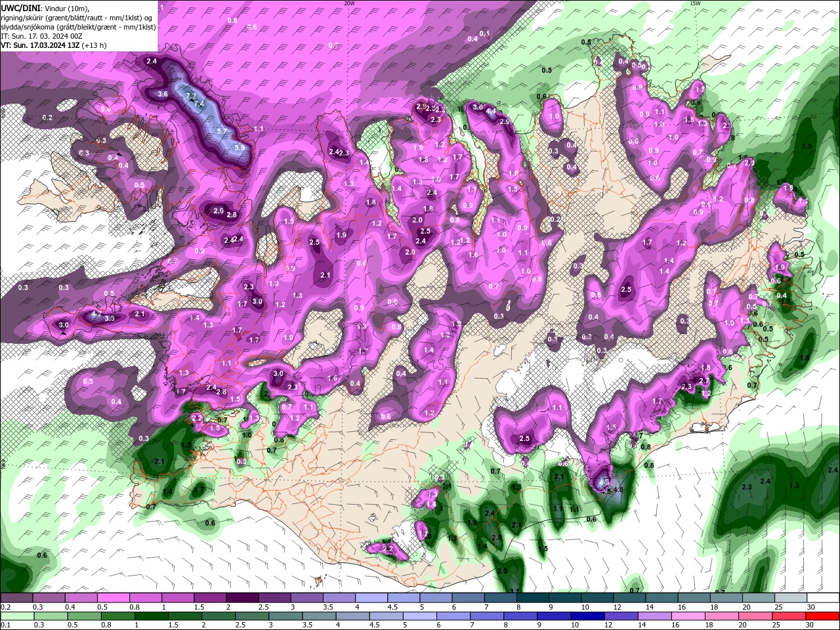Click the dark purple snow scale swatch labeled 2
840x630 pixels.
pos(242,598)
